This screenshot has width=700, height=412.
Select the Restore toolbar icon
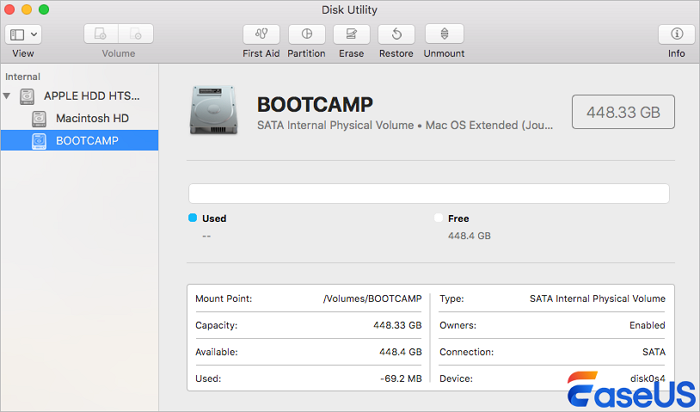(397, 34)
